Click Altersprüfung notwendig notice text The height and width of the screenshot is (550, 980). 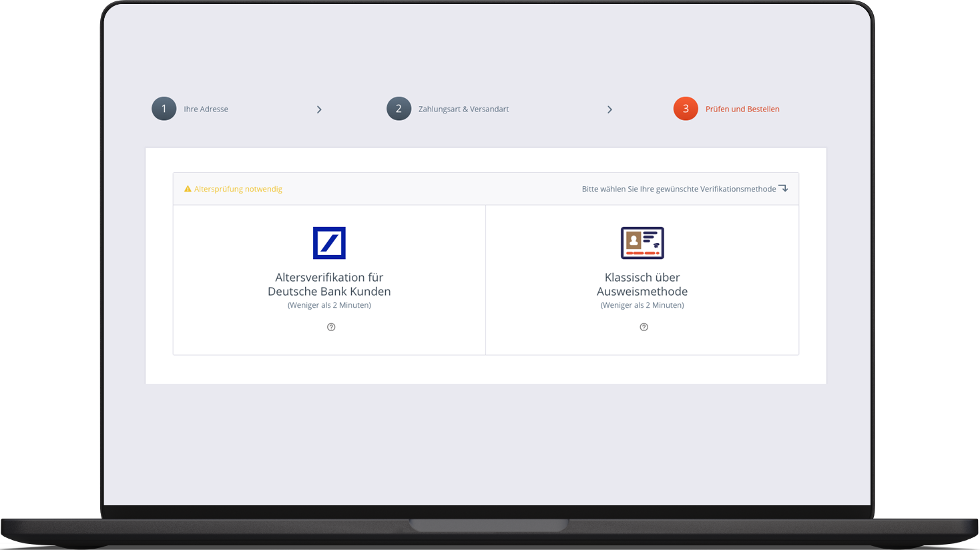[x=238, y=189]
